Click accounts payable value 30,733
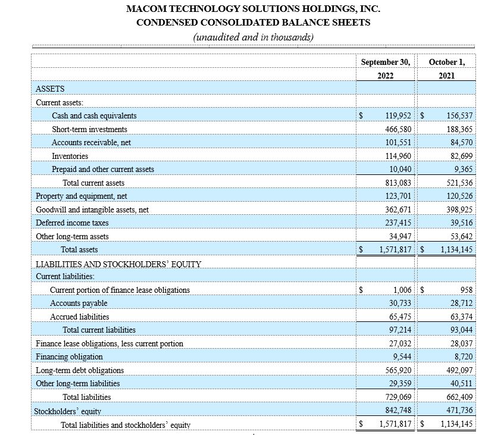Viewport: 504px width, 435px height. pos(400,303)
